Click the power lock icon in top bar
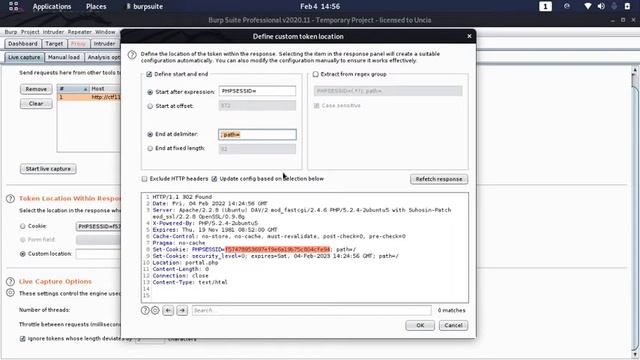The height and width of the screenshot is (360, 640). click(x=627, y=7)
